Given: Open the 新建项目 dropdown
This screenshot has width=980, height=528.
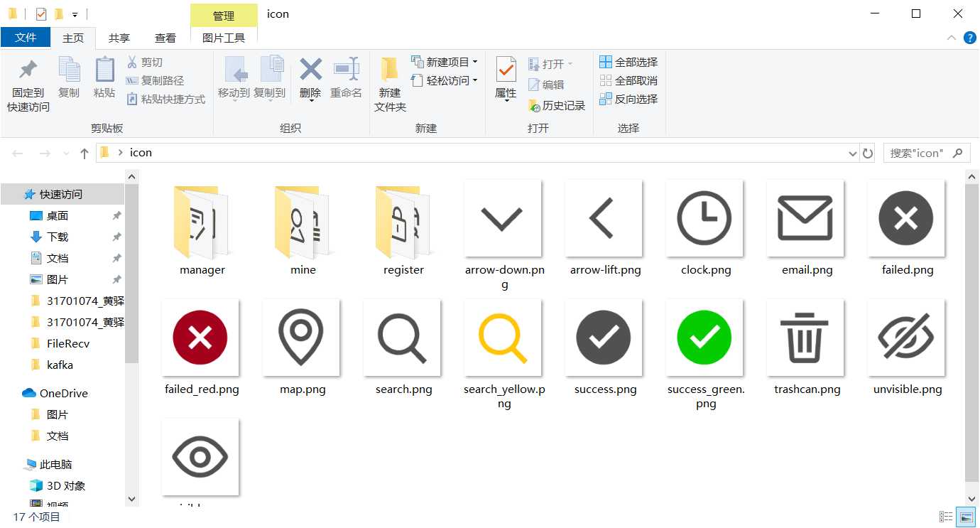Looking at the screenshot, I should coord(445,62).
